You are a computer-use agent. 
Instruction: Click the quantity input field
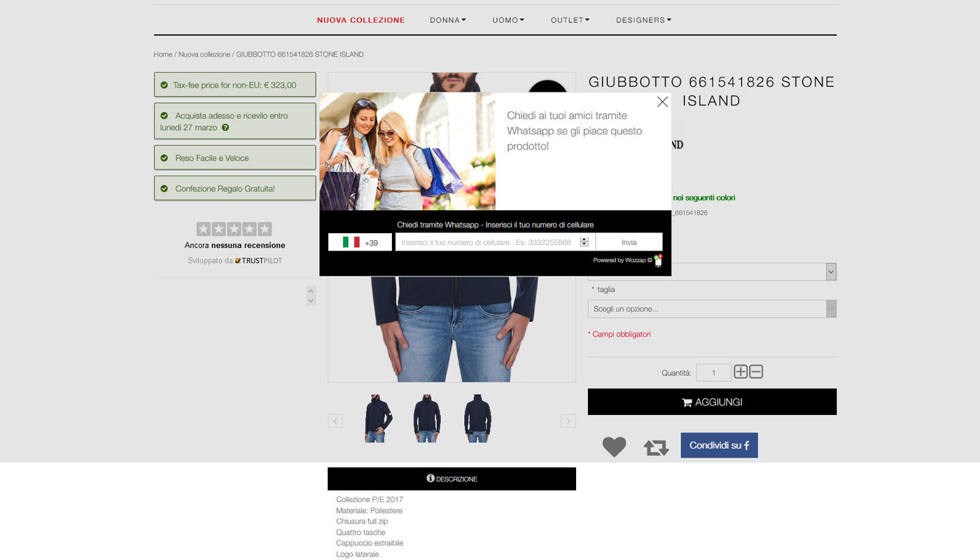click(713, 372)
